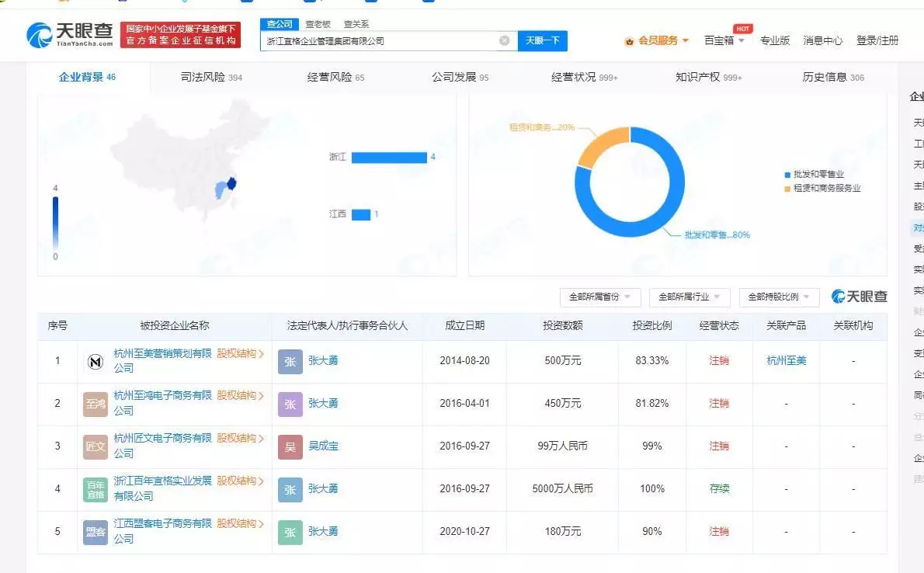Open the 杭州至美营销策划有限公司 company link
The height and width of the screenshot is (573, 924).
(x=162, y=361)
